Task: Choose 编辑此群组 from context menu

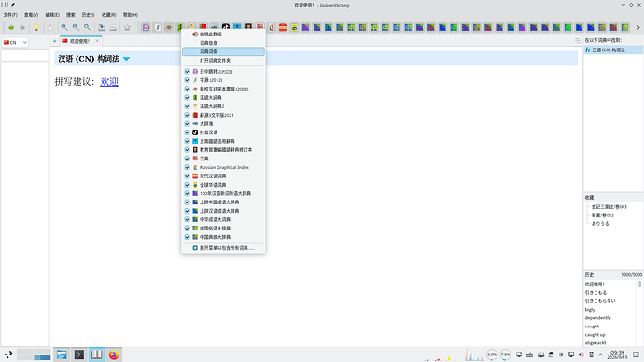Action: pyautogui.click(x=223, y=35)
